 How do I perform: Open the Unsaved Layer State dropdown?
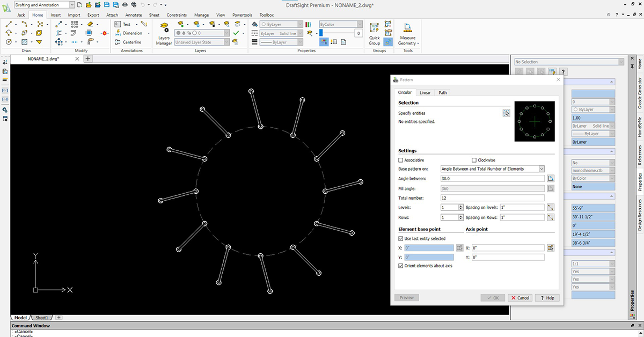227,42
